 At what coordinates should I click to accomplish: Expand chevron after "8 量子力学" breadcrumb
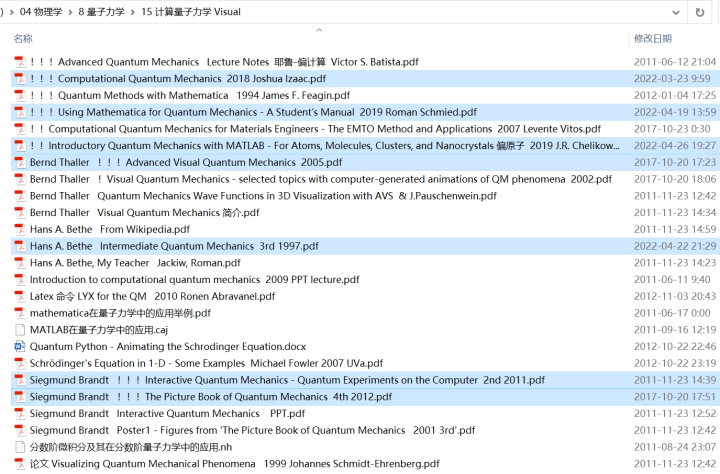tap(133, 12)
